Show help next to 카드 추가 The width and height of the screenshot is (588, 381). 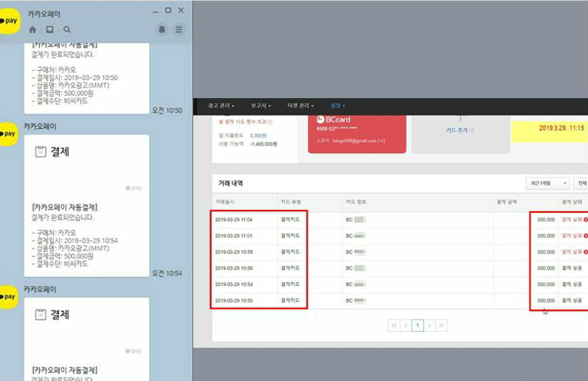point(471,131)
